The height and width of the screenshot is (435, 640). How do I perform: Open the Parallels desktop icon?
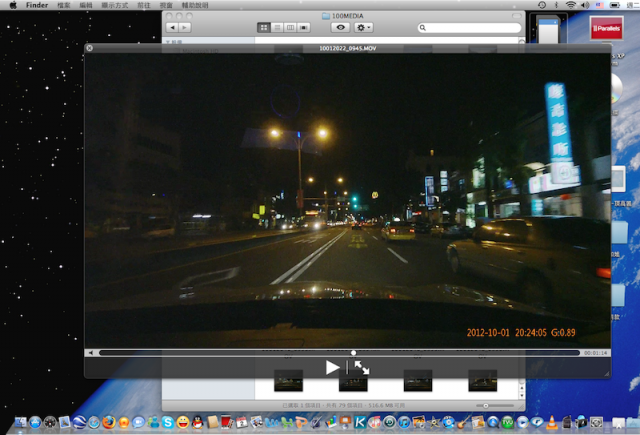[x=607, y=28]
